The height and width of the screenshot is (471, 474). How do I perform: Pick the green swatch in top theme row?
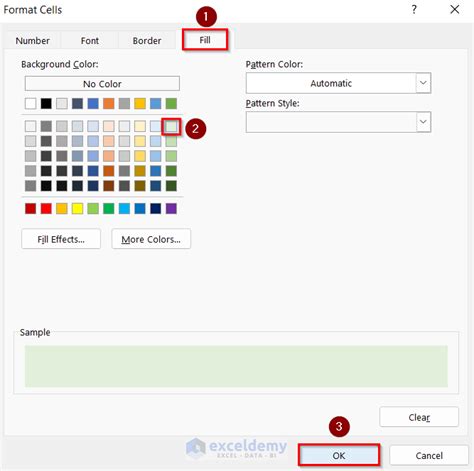tap(171, 103)
